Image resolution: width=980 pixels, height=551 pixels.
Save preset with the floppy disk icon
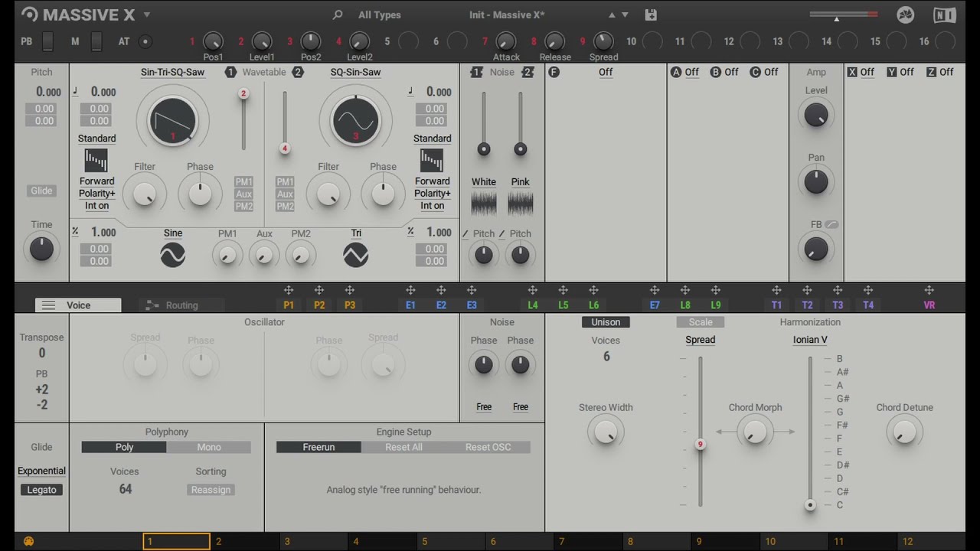click(x=651, y=15)
